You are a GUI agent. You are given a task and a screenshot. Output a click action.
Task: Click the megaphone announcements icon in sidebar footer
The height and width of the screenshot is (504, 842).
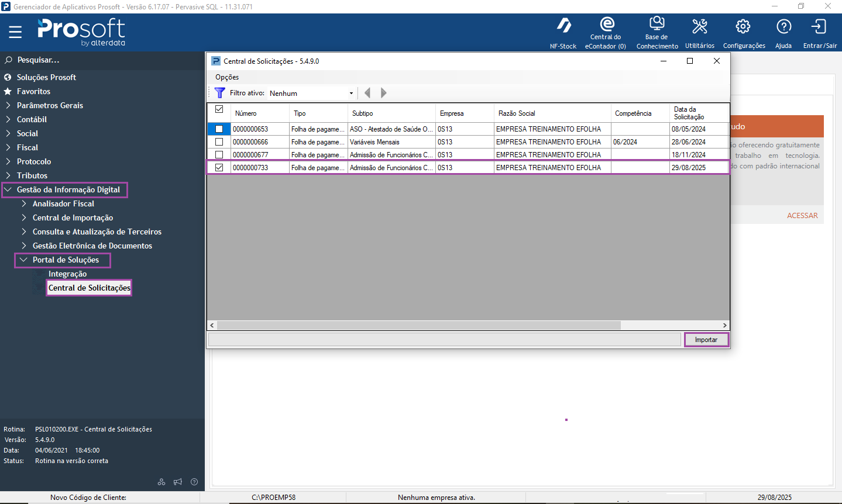pyautogui.click(x=178, y=482)
